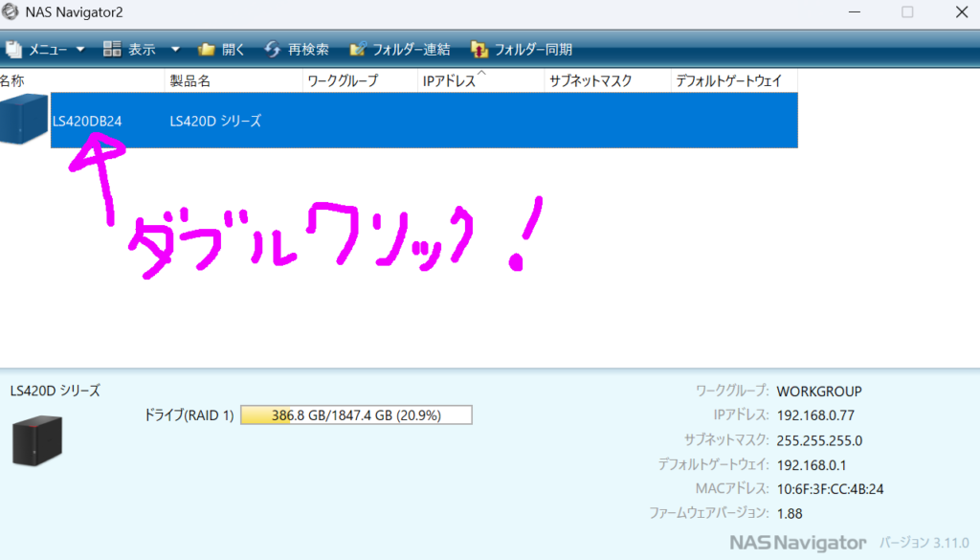Minimize the NAS Navigator2 window
This screenshot has height=560, width=980.
point(855,11)
